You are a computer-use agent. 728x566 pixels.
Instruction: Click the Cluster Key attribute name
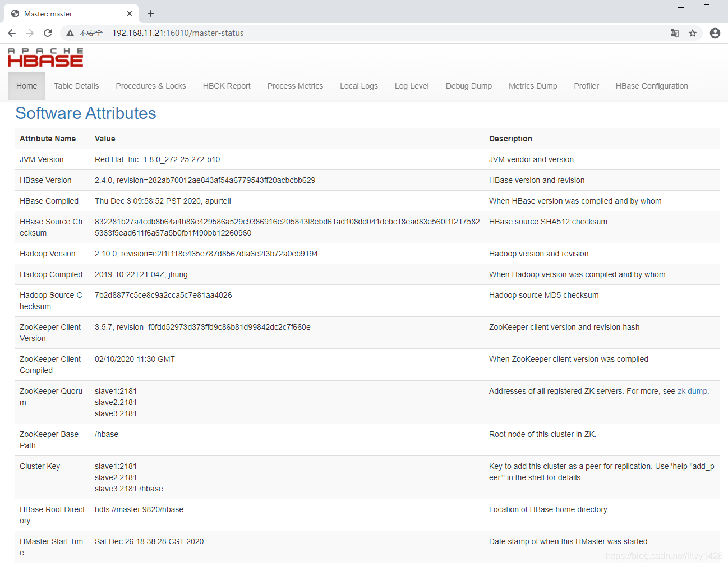pos(40,466)
